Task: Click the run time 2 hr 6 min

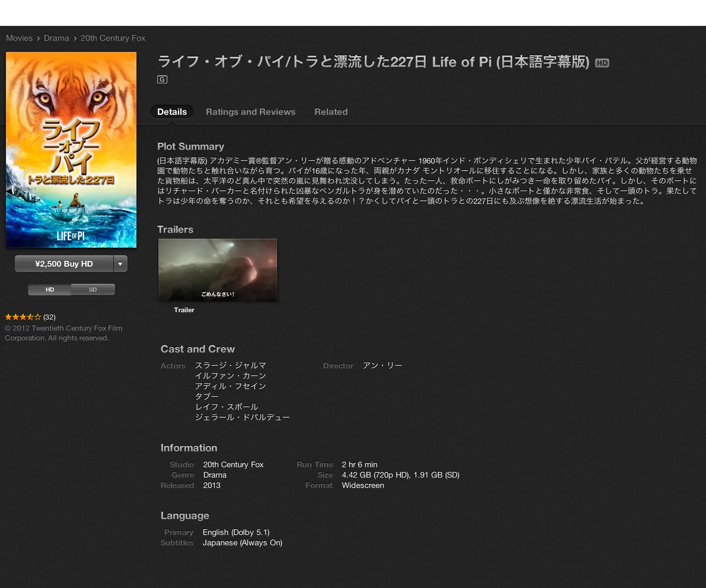Action: (360, 465)
